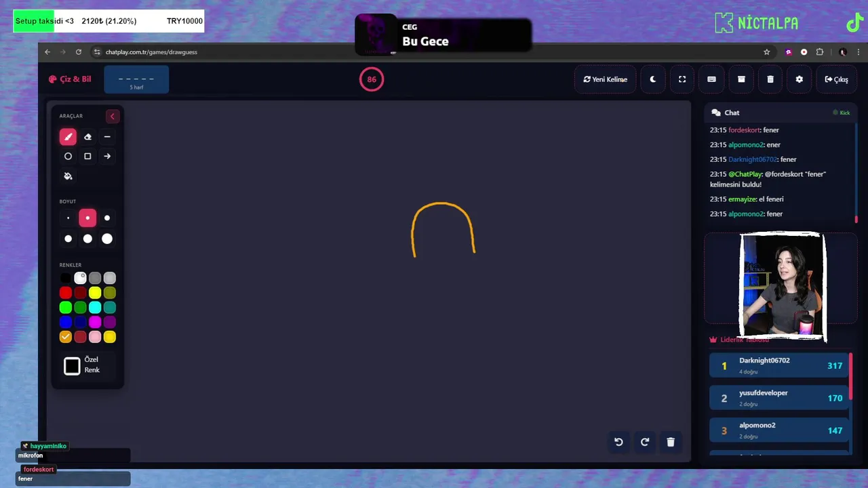Viewport: 868px width, 488px height.
Task: Pick the purple color swatch
Action: coord(110,322)
